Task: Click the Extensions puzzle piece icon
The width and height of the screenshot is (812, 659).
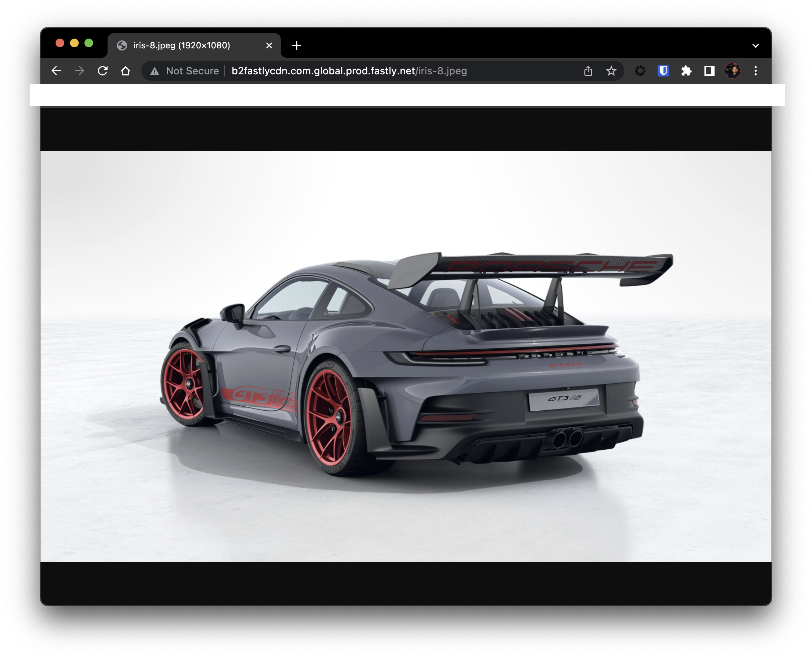Action: pyautogui.click(x=686, y=71)
